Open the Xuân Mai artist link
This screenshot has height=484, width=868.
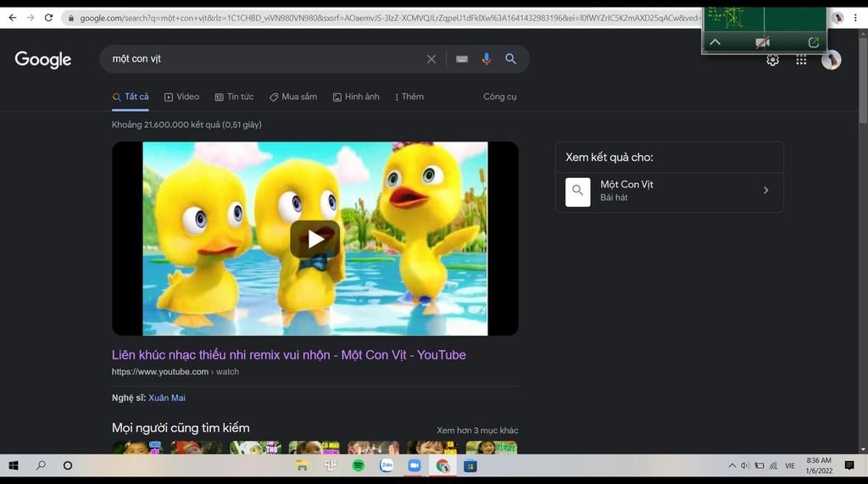pyautogui.click(x=167, y=398)
